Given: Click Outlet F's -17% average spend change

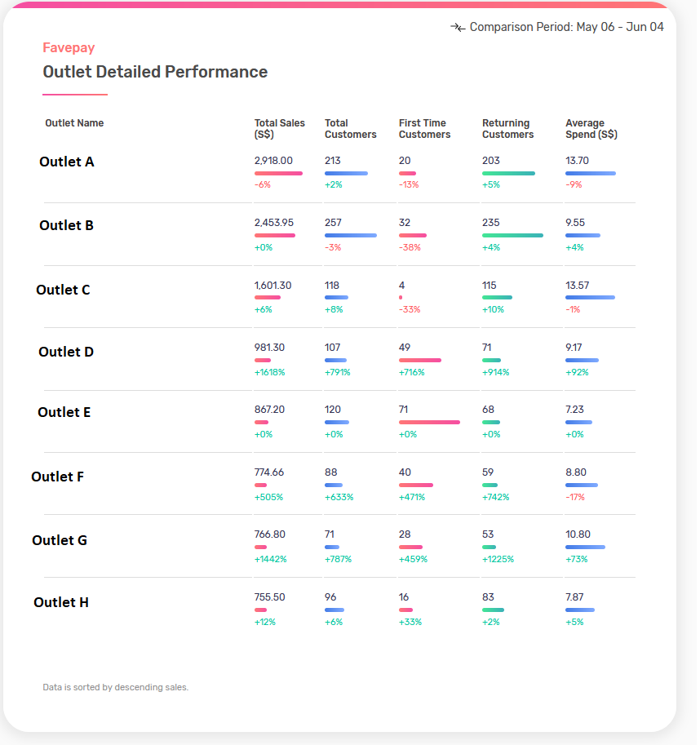Looking at the screenshot, I should click(576, 498).
